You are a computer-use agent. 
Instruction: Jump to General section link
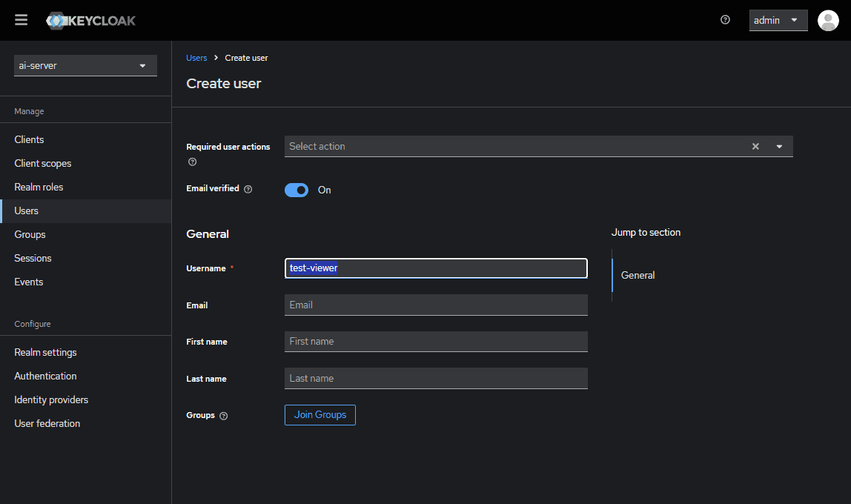click(638, 275)
